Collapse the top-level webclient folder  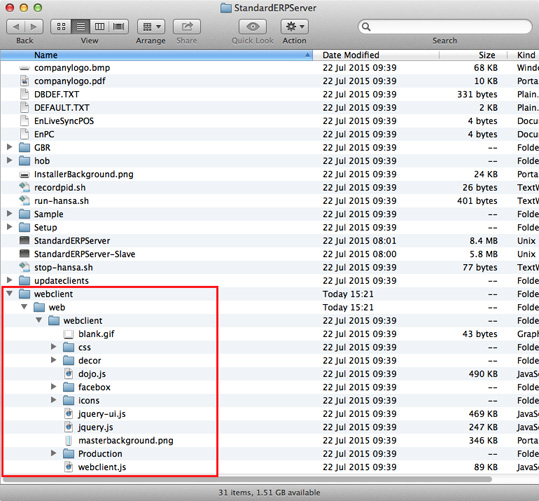[x=10, y=294]
